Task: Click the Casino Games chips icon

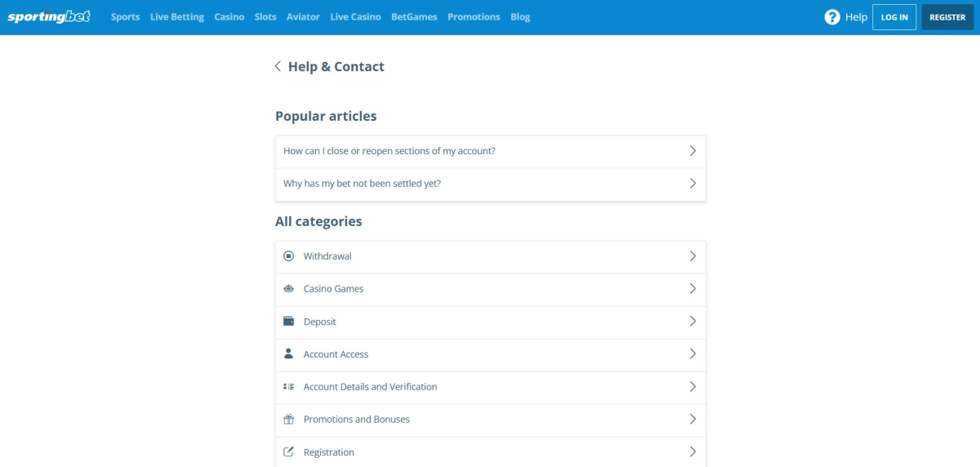Action: pos(288,289)
